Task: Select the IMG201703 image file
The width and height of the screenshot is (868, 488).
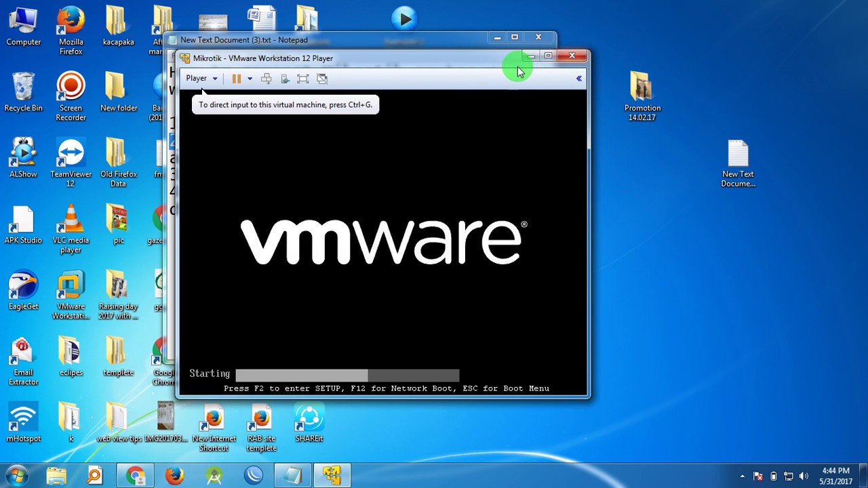Action: 165,423
